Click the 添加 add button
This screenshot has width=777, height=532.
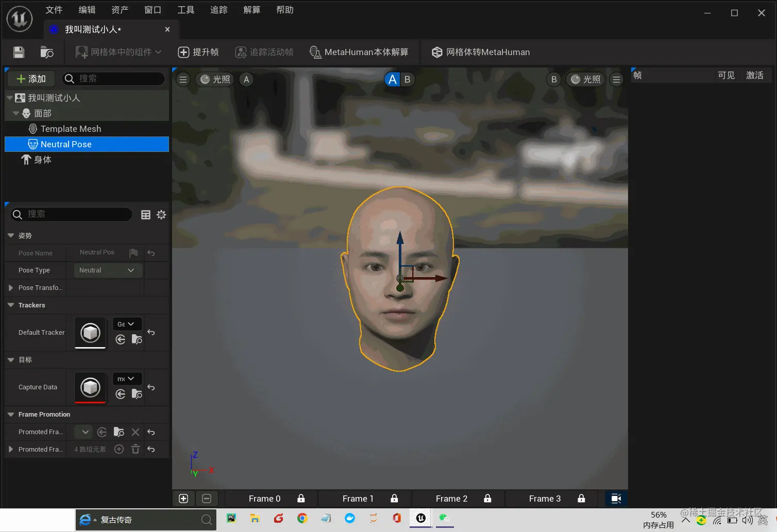tap(31, 79)
